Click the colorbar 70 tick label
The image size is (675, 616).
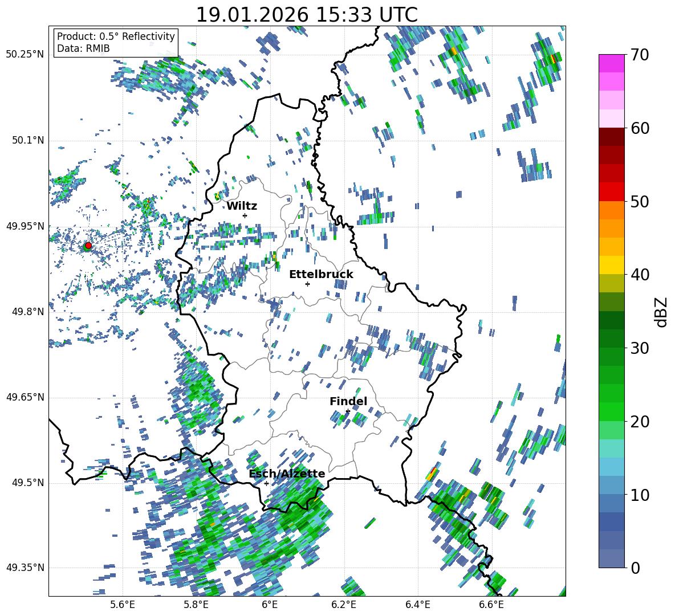tap(640, 55)
